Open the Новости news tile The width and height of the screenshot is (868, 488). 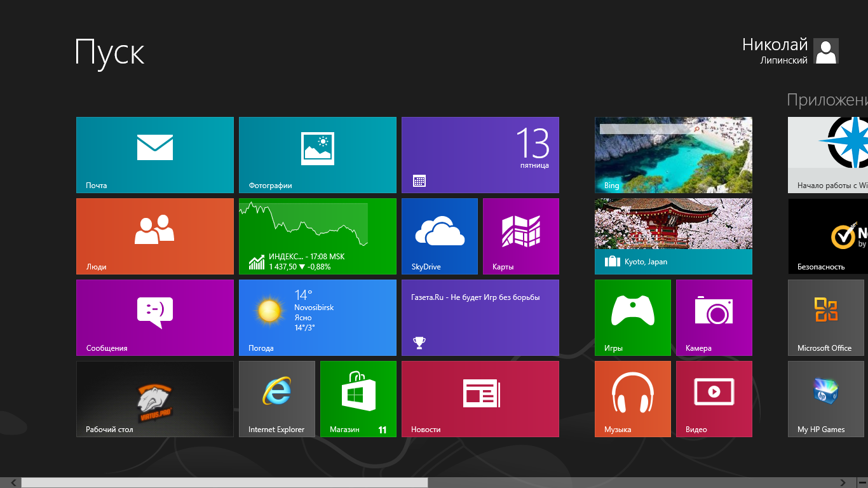[x=480, y=399]
